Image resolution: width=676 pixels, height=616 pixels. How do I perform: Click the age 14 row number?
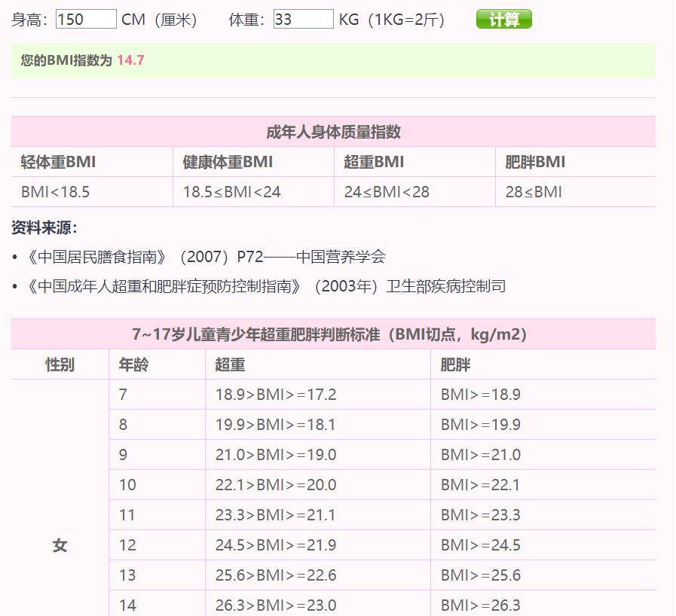point(127,605)
